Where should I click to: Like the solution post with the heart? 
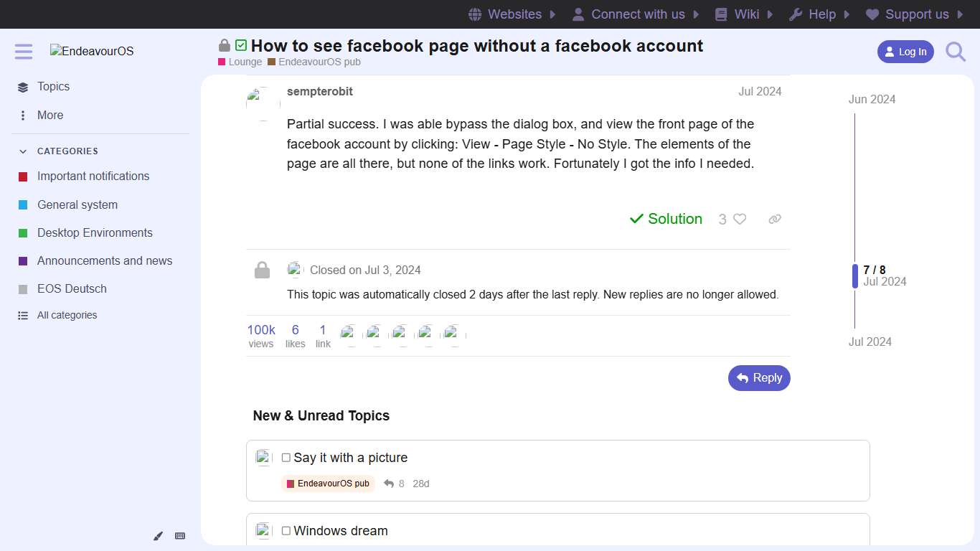(x=740, y=219)
